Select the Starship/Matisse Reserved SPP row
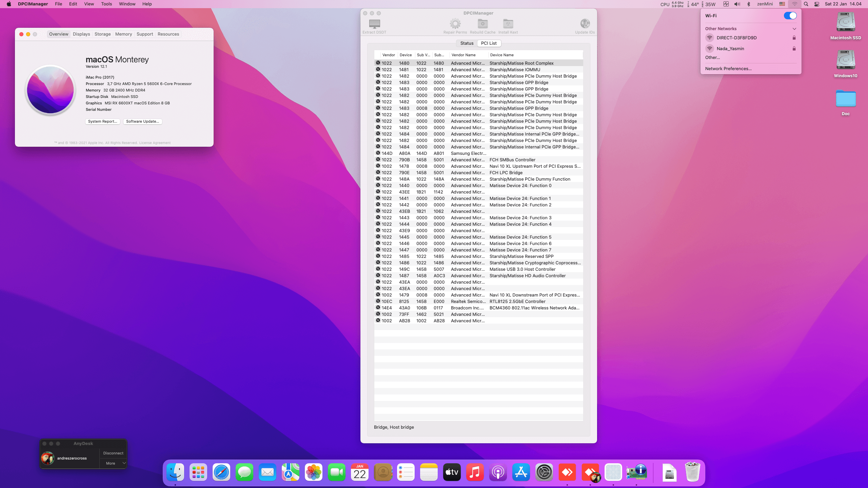Image resolution: width=868 pixels, height=488 pixels. point(478,256)
